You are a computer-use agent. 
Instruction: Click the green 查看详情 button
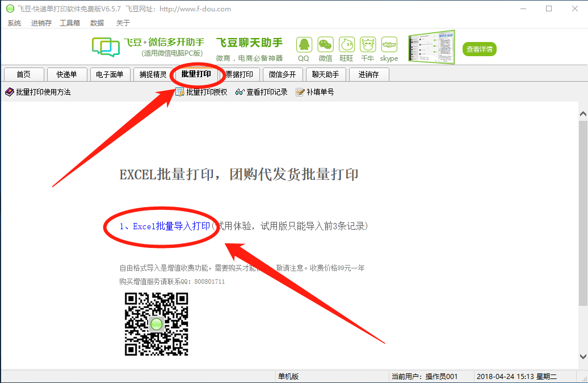click(479, 49)
